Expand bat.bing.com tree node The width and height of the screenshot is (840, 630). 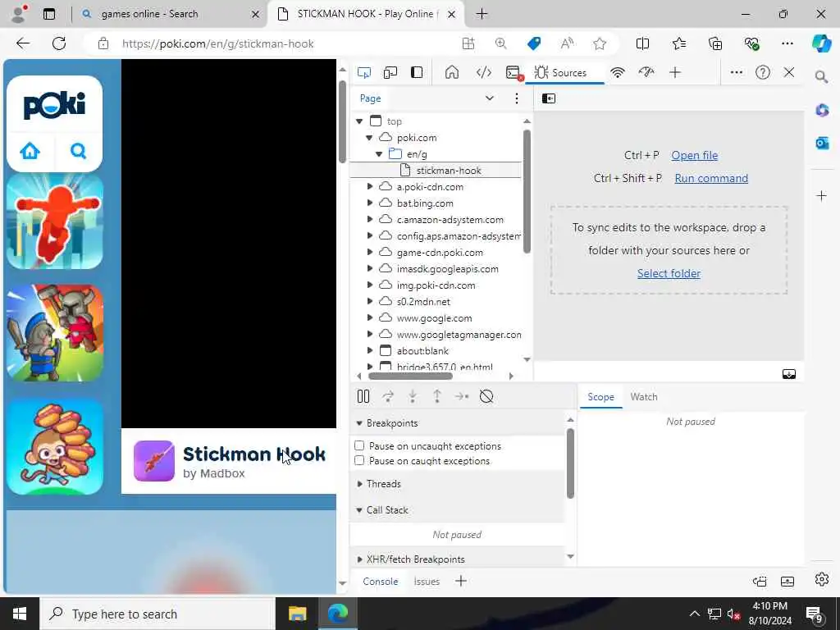[x=370, y=203]
